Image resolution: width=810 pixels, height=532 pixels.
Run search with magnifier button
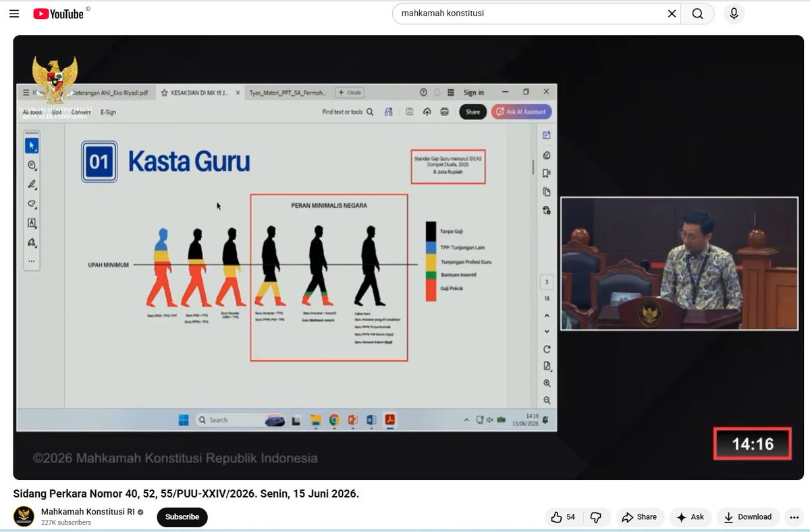697,14
